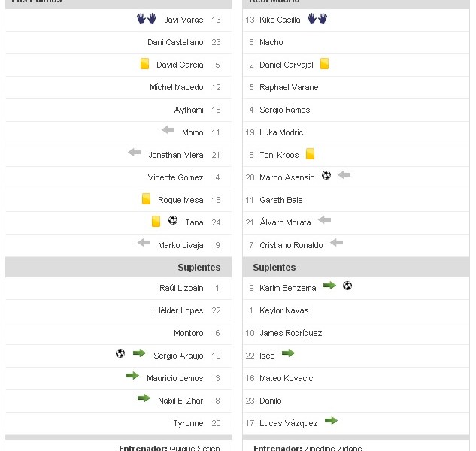476x451 pixels.
Task: Click yellow card next to Toni Kroos
Action: pyautogui.click(x=310, y=154)
